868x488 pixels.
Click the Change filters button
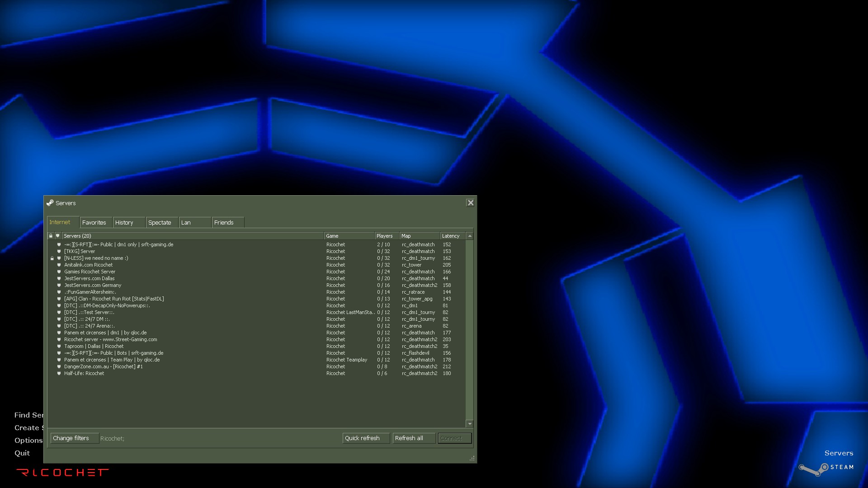(x=74, y=438)
